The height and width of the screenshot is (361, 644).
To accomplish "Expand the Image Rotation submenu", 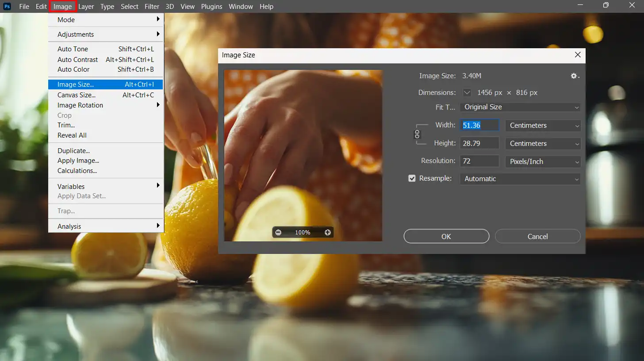I will [106, 105].
